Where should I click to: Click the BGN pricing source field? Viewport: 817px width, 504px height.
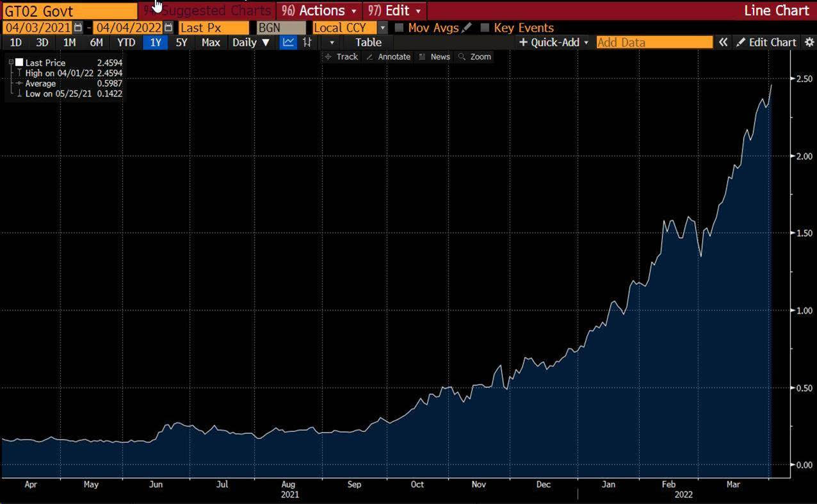click(x=280, y=28)
